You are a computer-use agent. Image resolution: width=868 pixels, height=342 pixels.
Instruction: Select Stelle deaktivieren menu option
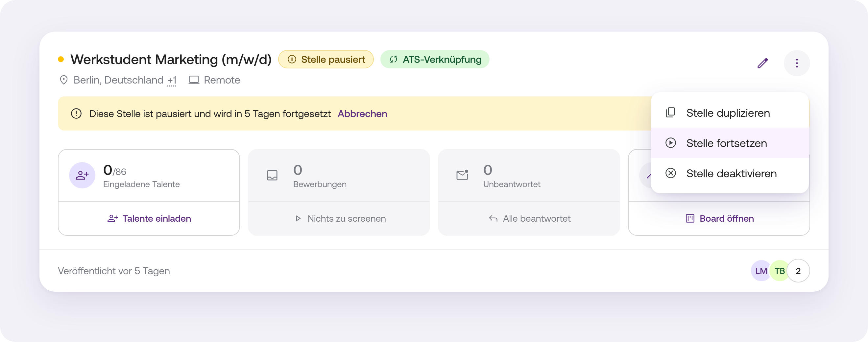[x=730, y=173]
